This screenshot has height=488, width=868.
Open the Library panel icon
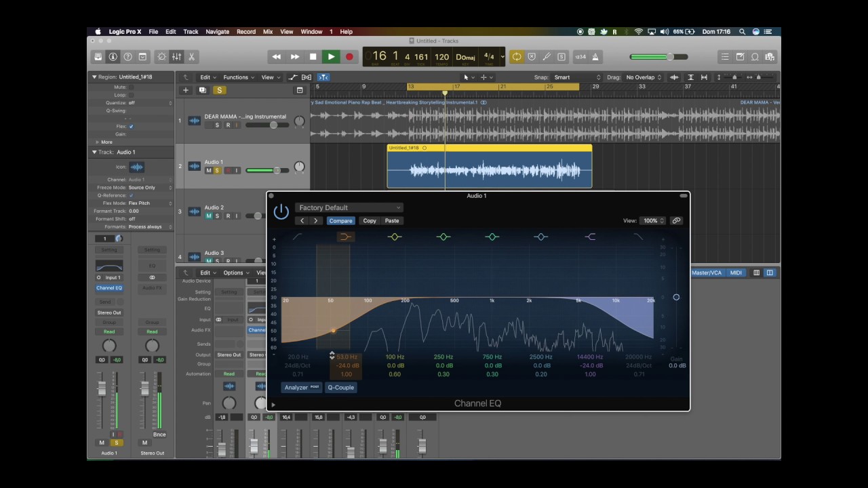pyautogui.click(x=98, y=57)
